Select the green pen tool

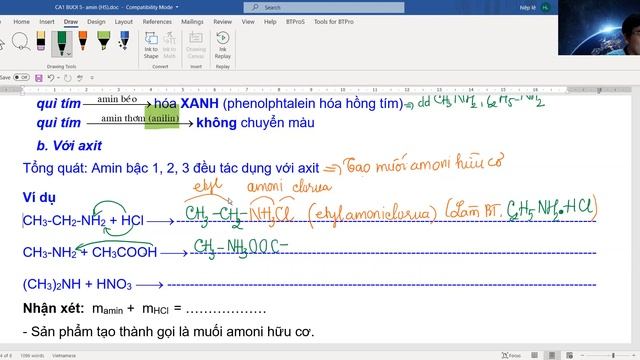point(61,42)
